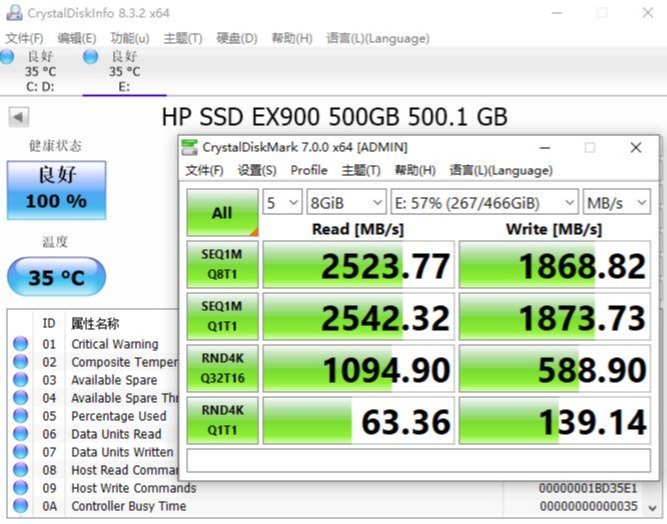Open CrystalDiskMark Profile menu

tap(309, 170)
